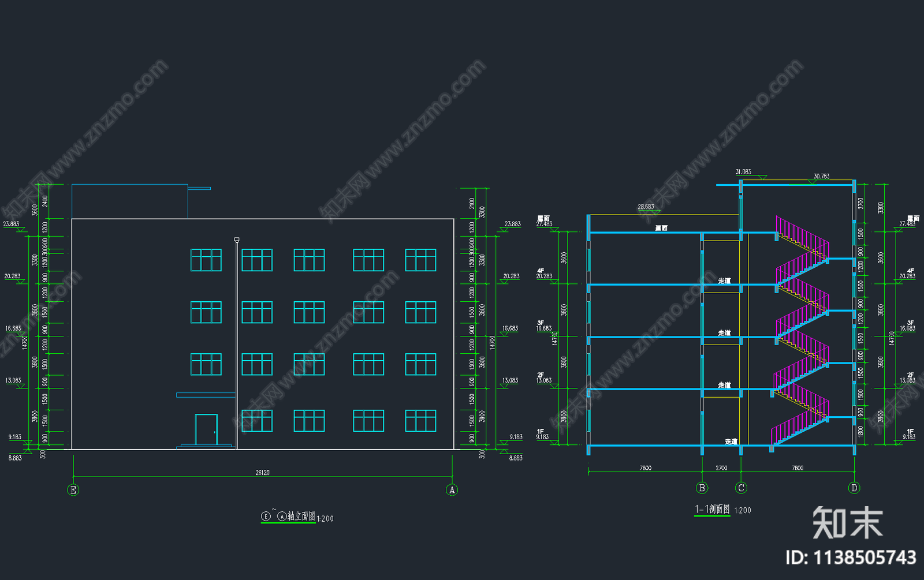Image resolution: width=924 pixels, height=580 pixels.
Task: Click the section axis bubble labeled D
Action: click(x=854, y=488)
